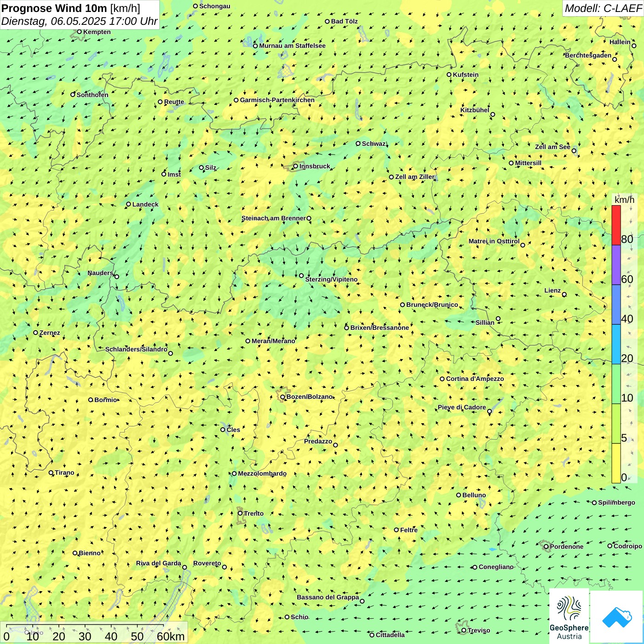Image resolution: width=644 pixels, height=644 pixels.
Task: Click the Kitzbühel city label
Action: 475,110
